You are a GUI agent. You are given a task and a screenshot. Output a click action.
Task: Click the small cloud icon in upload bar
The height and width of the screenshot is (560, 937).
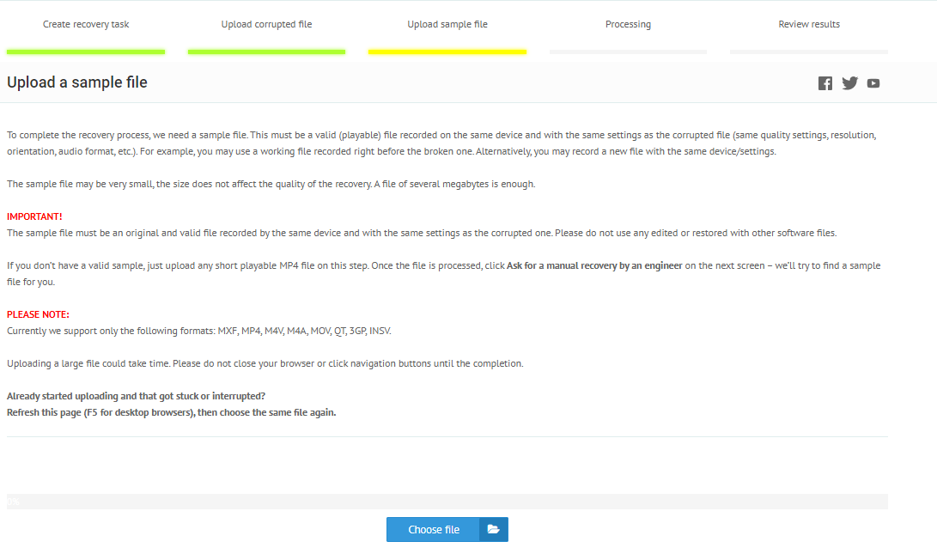[x=14, y=502]
